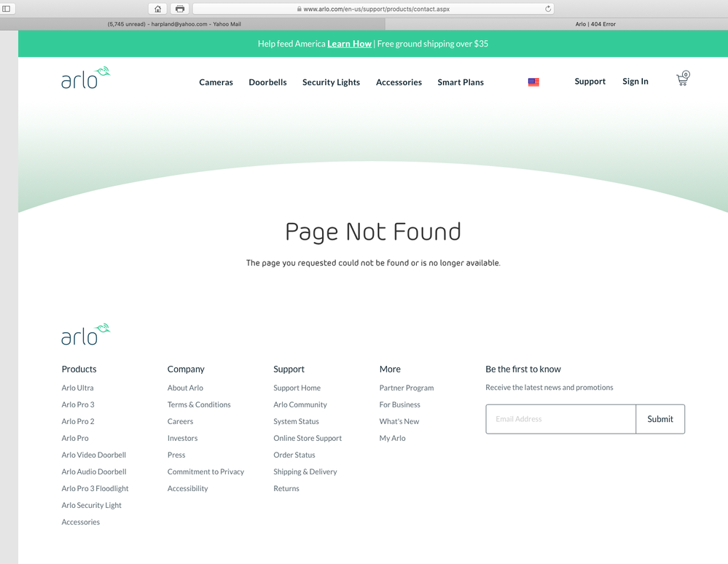728x564 pixels.
Task: Click the Learn How banner link
Action: coord(349,44)
